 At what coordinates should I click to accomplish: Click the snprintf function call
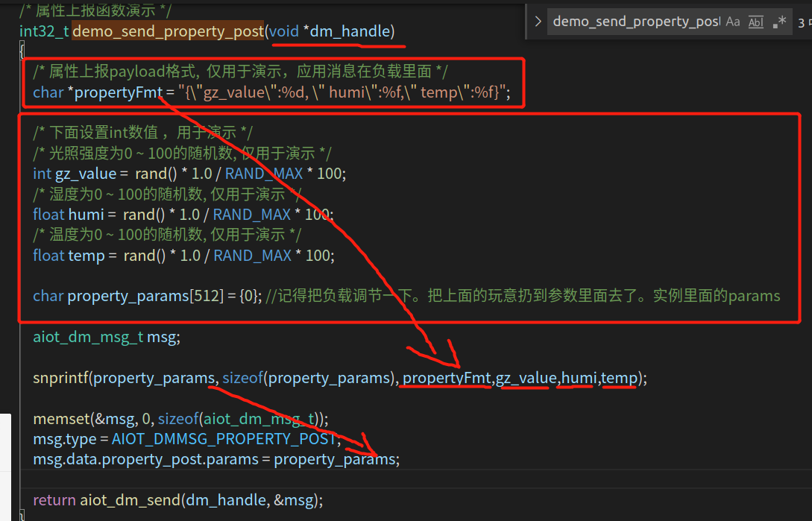(x=60, y=378)
